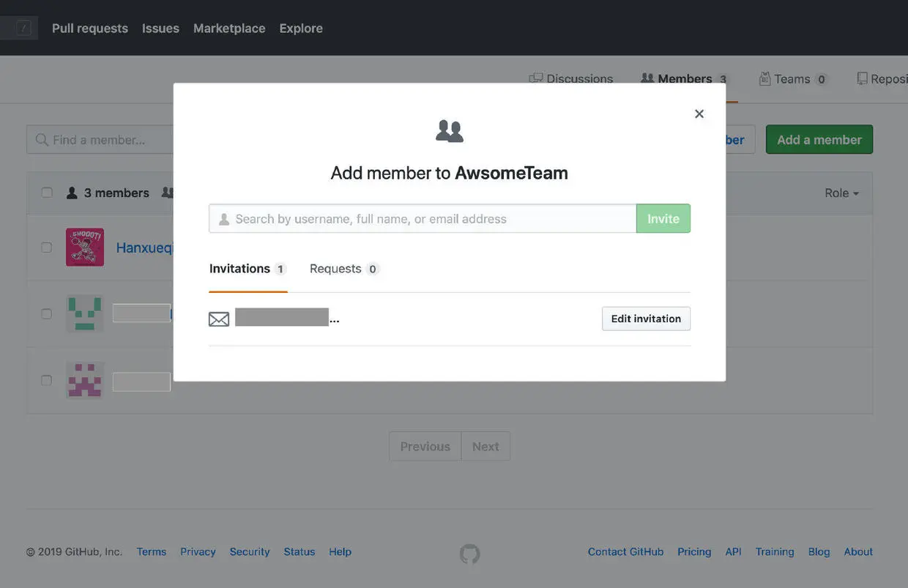Open Hanxueqing's SHOOOT avatar image
This screenshot has height=588, width=908.
85,247
